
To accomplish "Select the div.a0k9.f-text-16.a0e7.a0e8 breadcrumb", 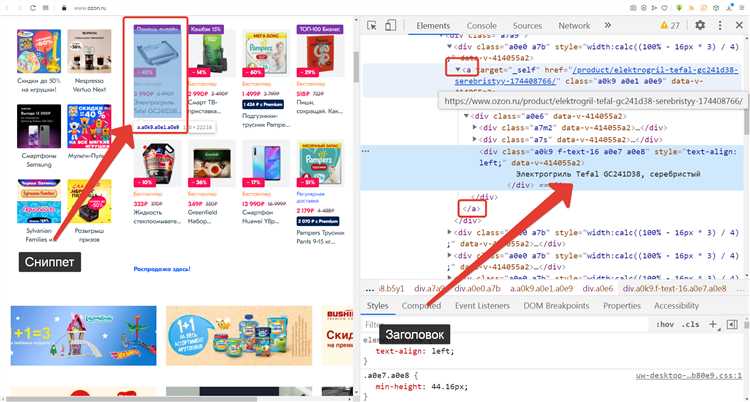I will (674, 289).
